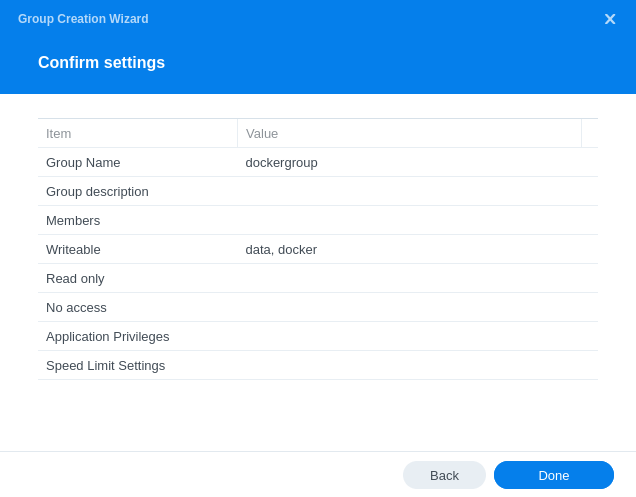This screenshot has height=497, width=636.
Task: Click the Confirm settings heading
Action: point(101,62)
